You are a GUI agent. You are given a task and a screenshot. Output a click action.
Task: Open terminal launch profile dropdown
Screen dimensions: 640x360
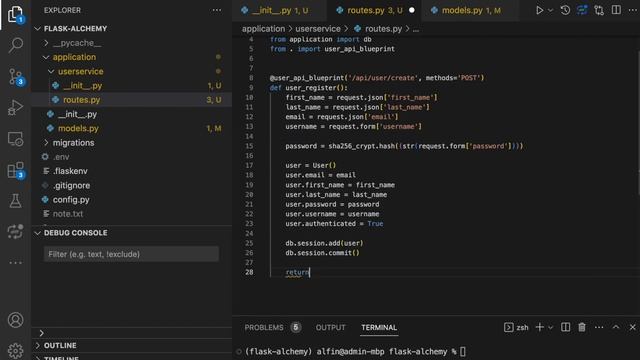(x=550, y=328)
